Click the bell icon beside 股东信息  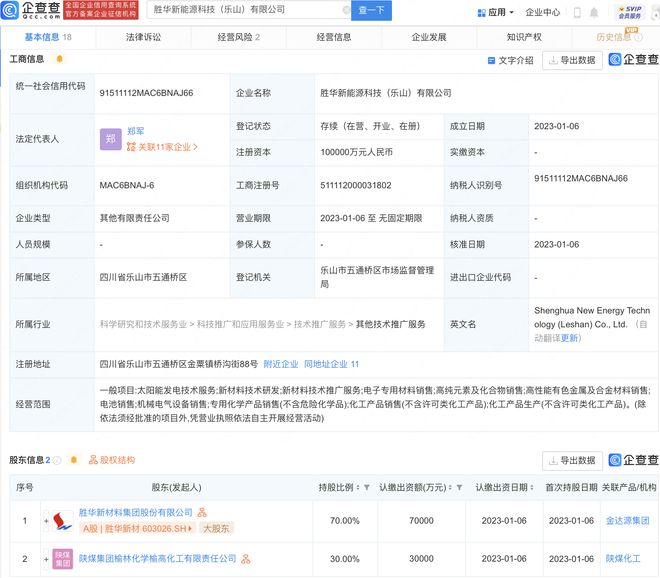click(x=74, y=460)
